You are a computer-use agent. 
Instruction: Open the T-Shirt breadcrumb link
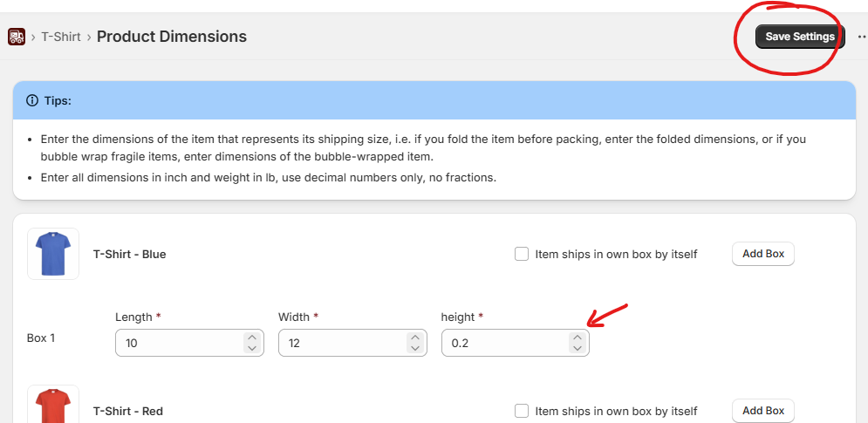tap(61, 37)
